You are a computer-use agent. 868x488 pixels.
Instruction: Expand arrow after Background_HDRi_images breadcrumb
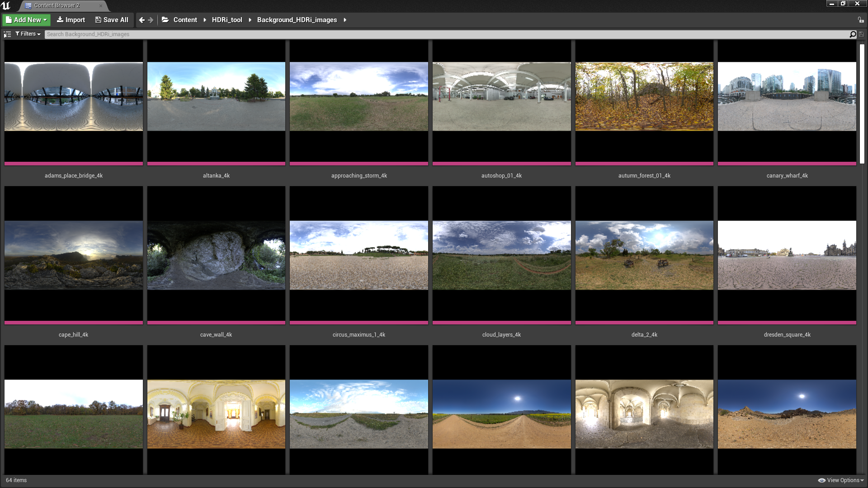point(345,20)
